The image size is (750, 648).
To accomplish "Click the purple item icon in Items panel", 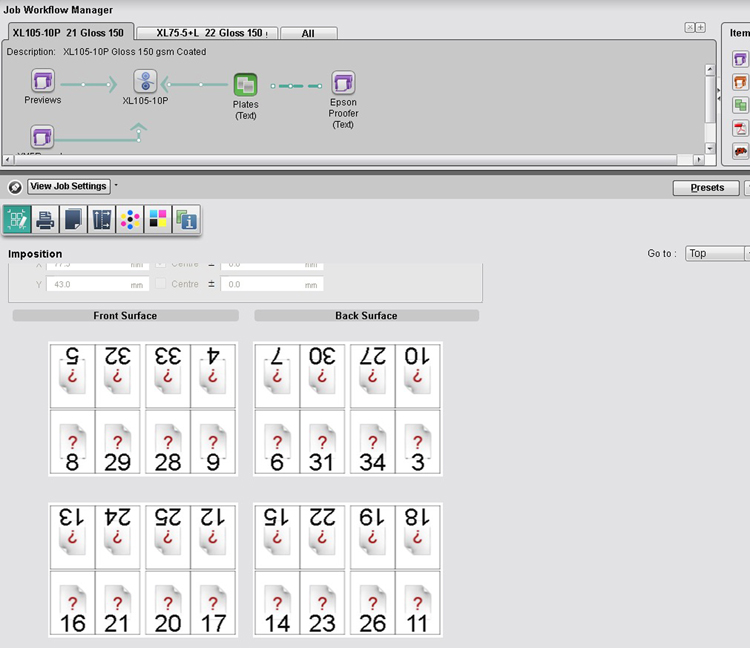I will click(740, 59).
